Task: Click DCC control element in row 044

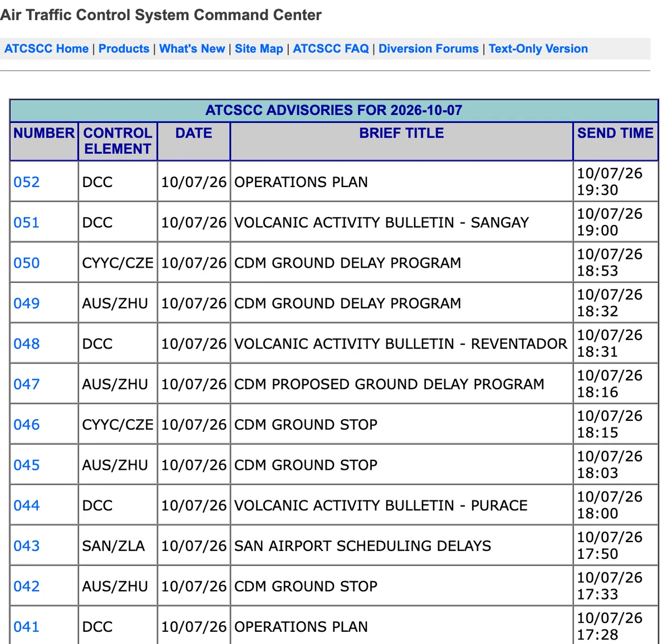Action: pyautogui.click(x=97, y=505)
